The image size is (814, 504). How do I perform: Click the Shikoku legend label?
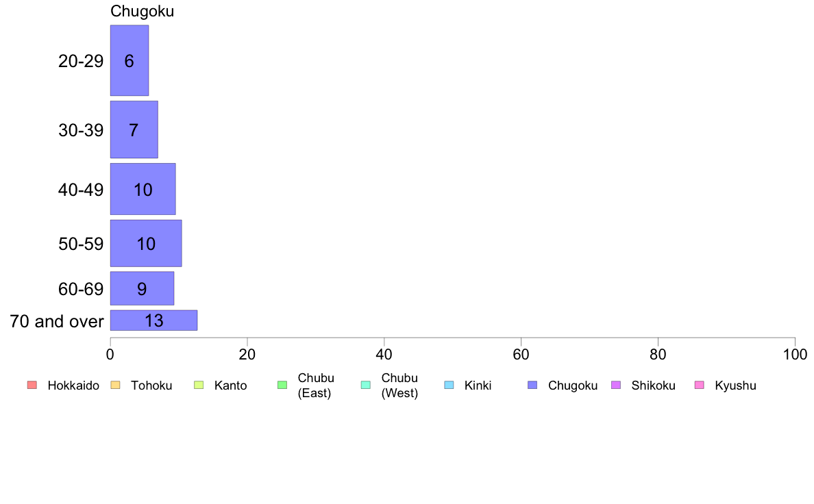point(653,386)
